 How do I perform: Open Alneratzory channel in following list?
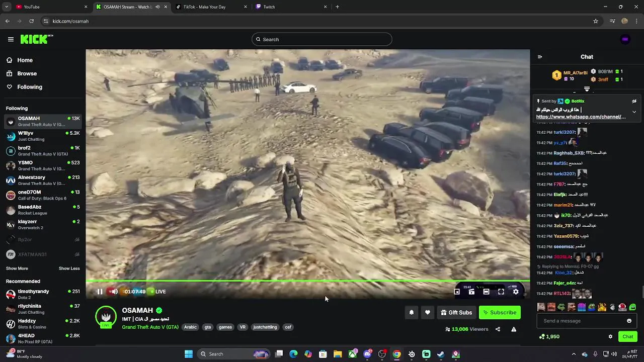[x=43, y=180]
